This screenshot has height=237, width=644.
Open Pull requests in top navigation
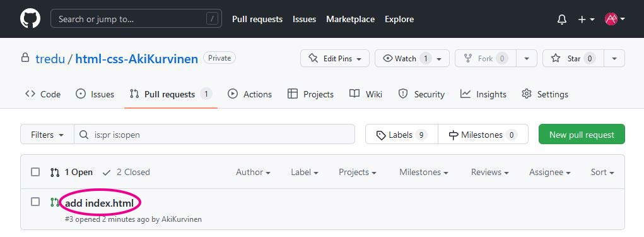click(x=257, y=20)
